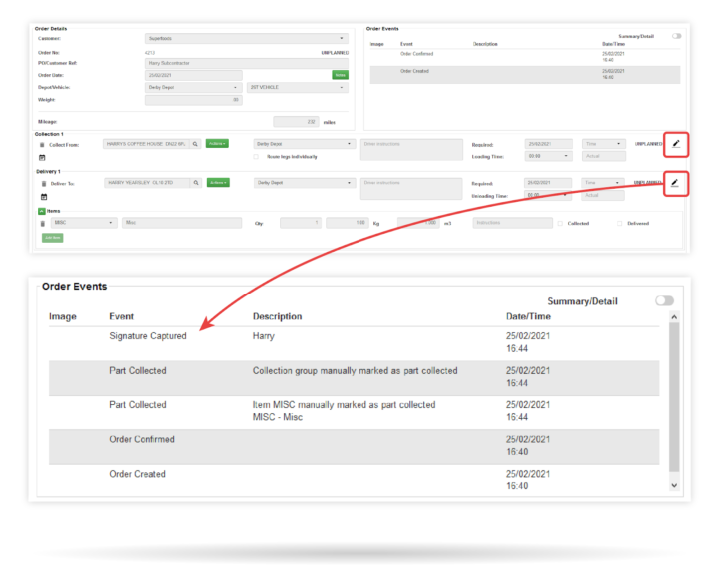
Task: Click the green Add Item button
Action: point(53,238)
